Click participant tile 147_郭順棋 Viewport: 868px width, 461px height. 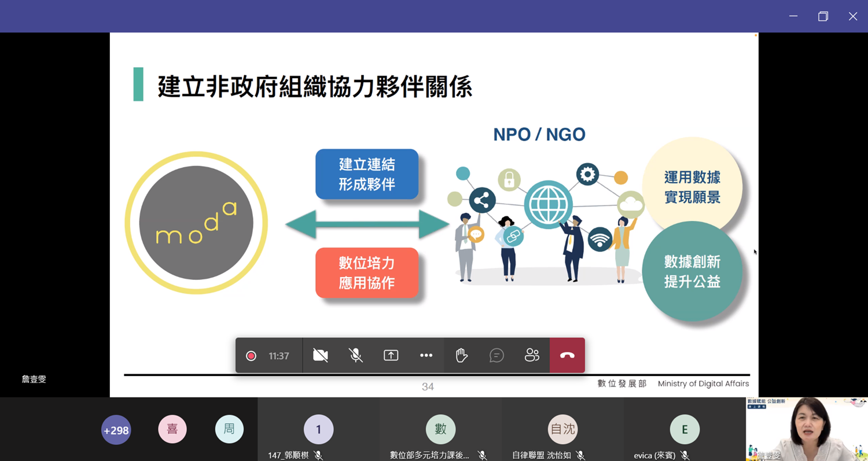click(318, 430)
